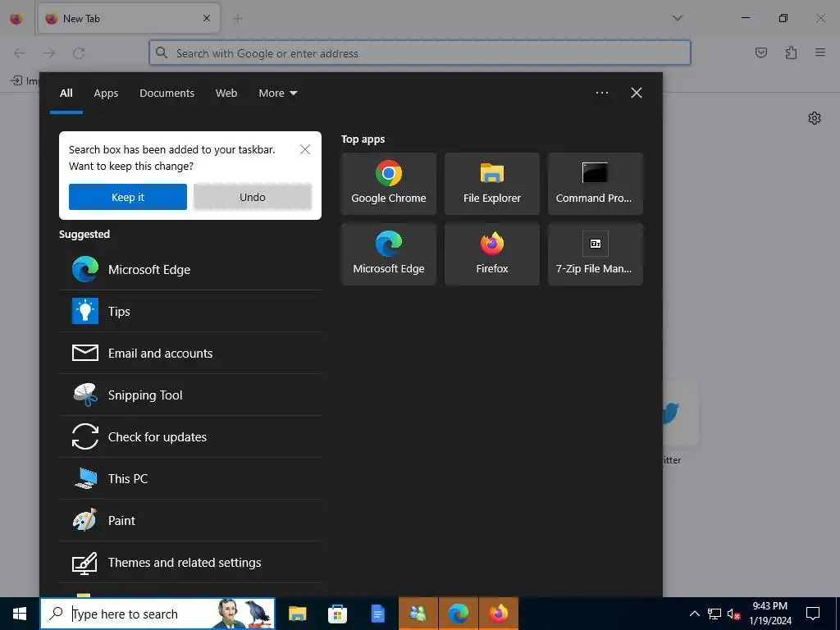The width and height of the screenshot is (840, 630).
Task: Open File Explorer on the taskbar
Action: [297, 614]
